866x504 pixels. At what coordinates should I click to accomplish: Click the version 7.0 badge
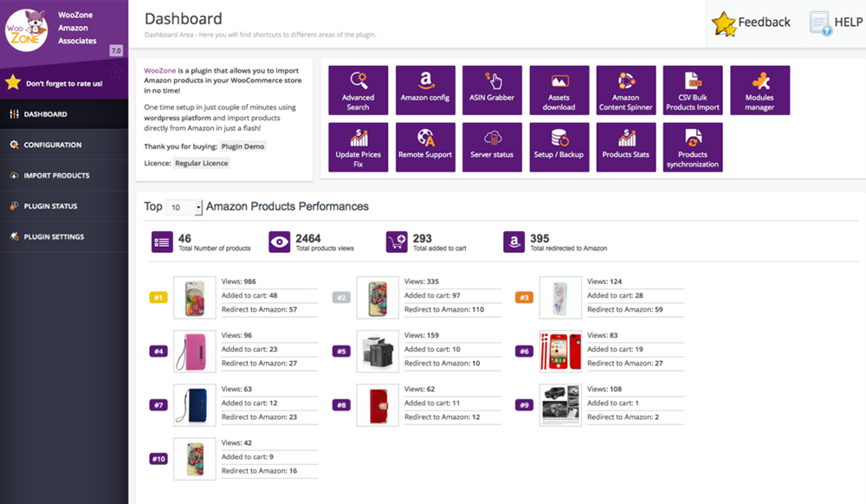(x=116, y=51)
